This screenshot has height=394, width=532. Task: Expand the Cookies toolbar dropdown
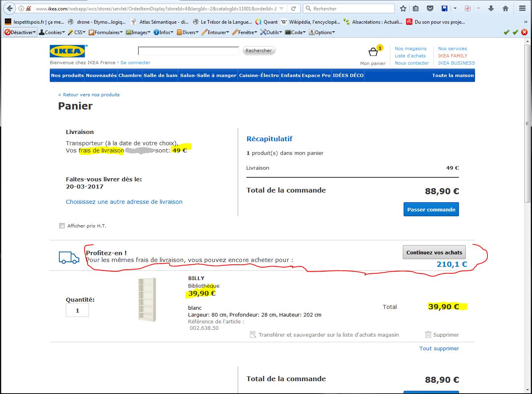tap(52, 32)
